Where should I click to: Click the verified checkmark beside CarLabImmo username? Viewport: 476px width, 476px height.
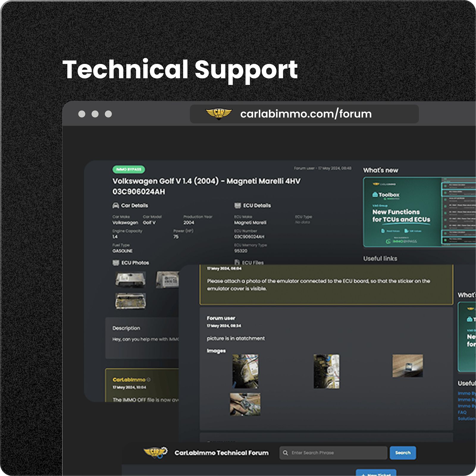(149, 379)
